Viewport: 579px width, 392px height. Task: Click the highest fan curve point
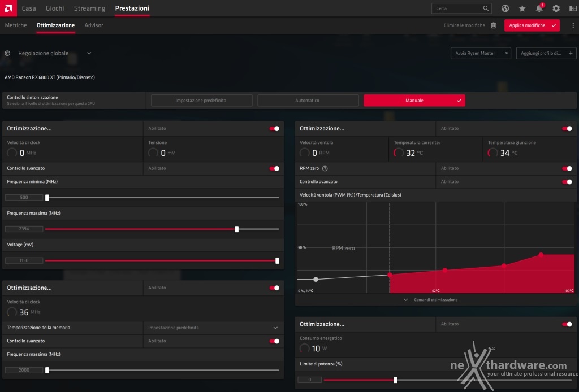tap(541, 255)
